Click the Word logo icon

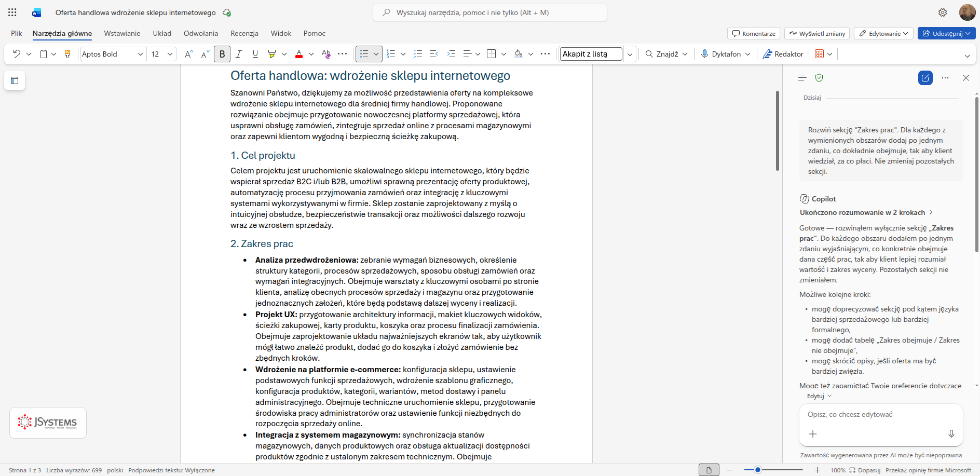(x=37, y=12)
